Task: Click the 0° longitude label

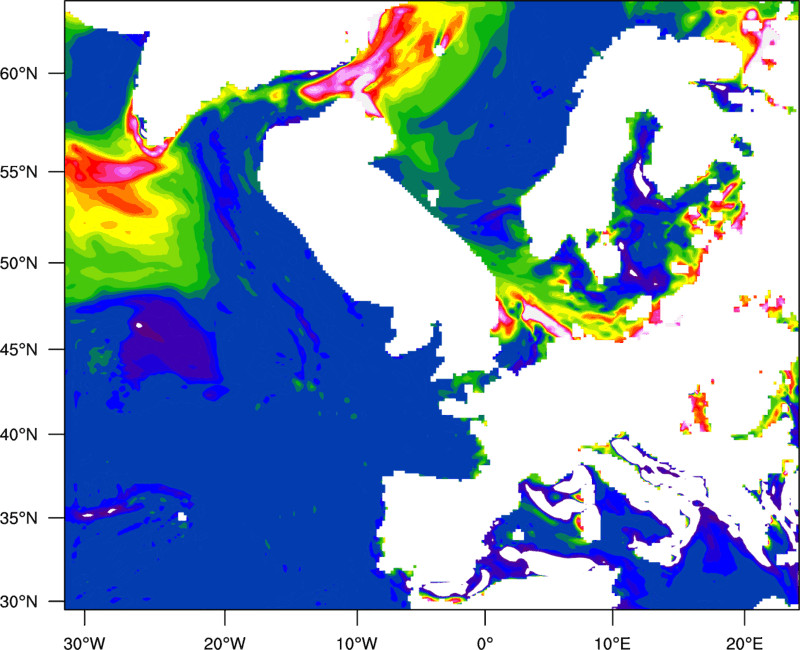Action: pyautogui.click(x=485, y=643)
